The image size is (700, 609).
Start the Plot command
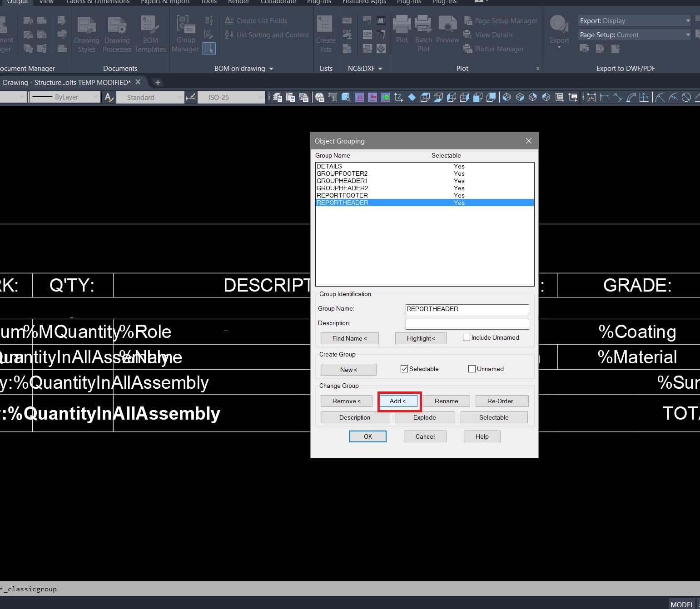(x=402, y=30)
